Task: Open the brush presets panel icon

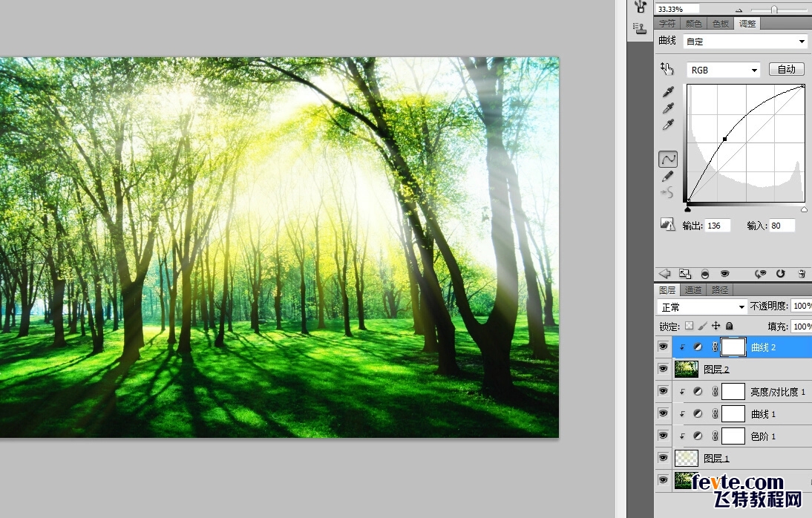Action: point(641,6)
